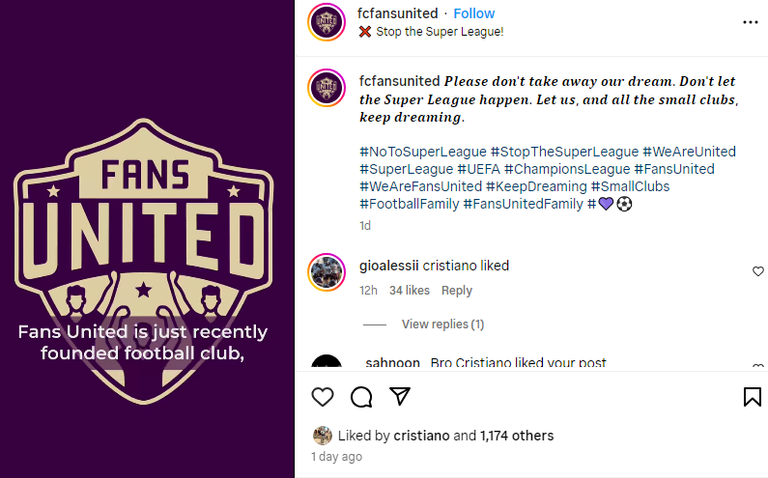Like the post with the heart icon
Image resolution: width=768 pixels, height=478 pixels.
coord(322,397)
